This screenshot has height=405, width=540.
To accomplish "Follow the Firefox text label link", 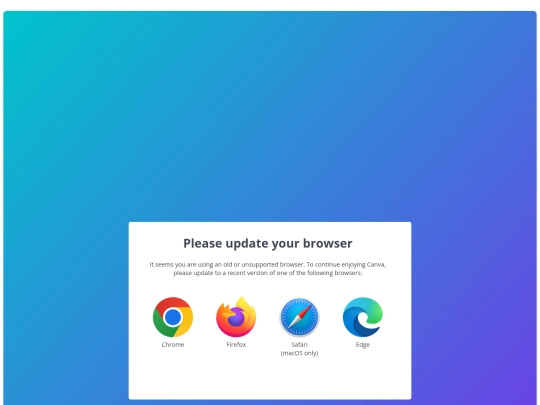I will pyautogui.click(x=236, y=344).
